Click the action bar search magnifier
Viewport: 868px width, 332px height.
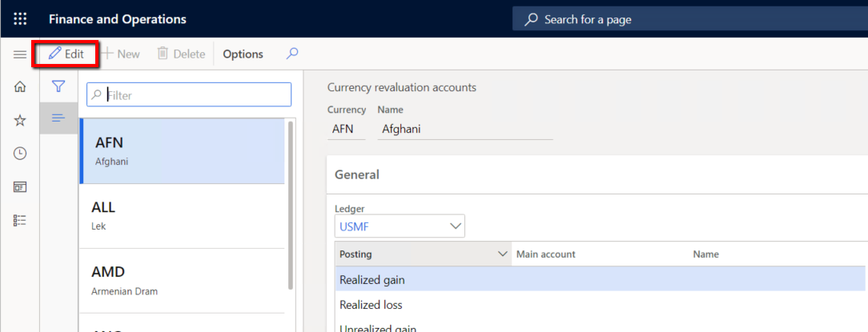pyautogui.click(x=292, y=54)
